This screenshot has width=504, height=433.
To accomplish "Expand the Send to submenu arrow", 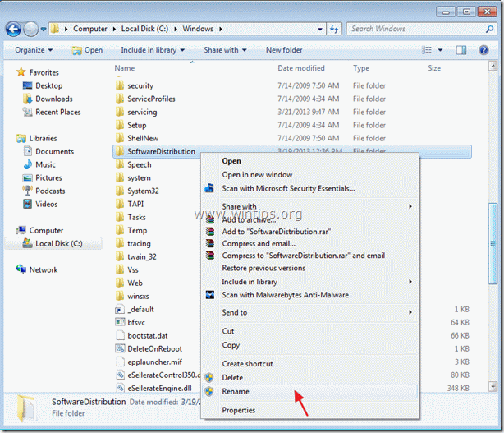I will (x=410, y=312).
